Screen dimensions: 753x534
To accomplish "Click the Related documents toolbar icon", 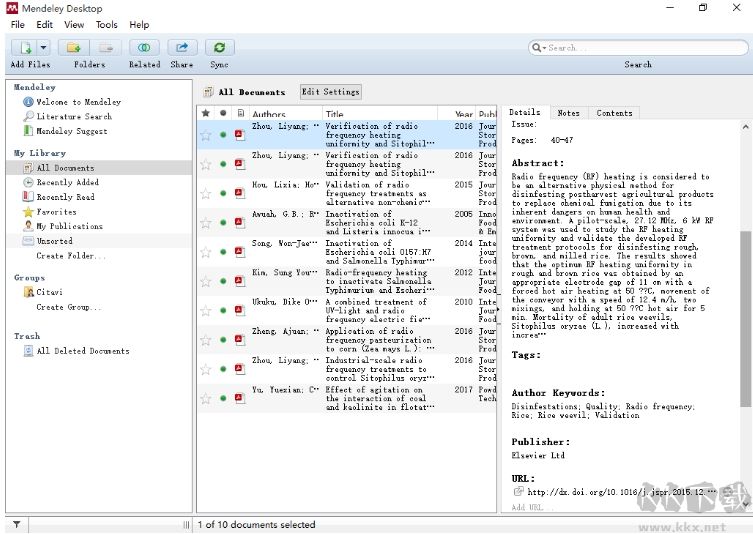I will (144, 47).
